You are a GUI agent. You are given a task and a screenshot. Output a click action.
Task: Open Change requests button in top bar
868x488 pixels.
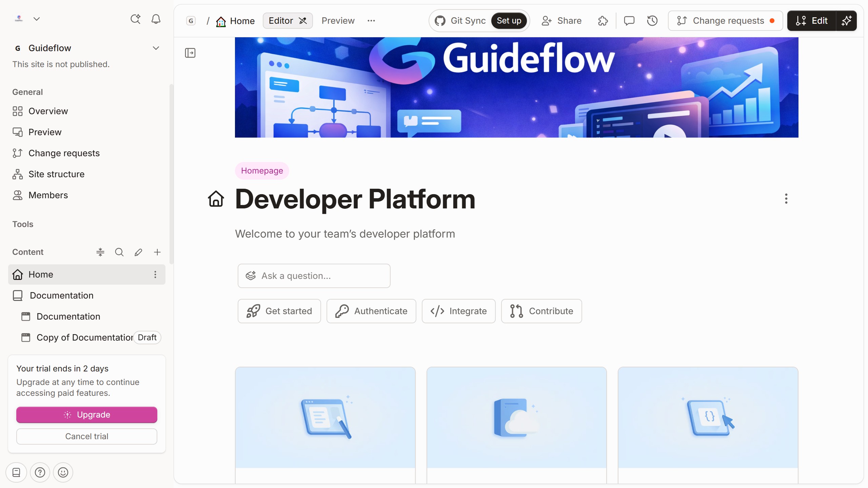pos(726,21)
